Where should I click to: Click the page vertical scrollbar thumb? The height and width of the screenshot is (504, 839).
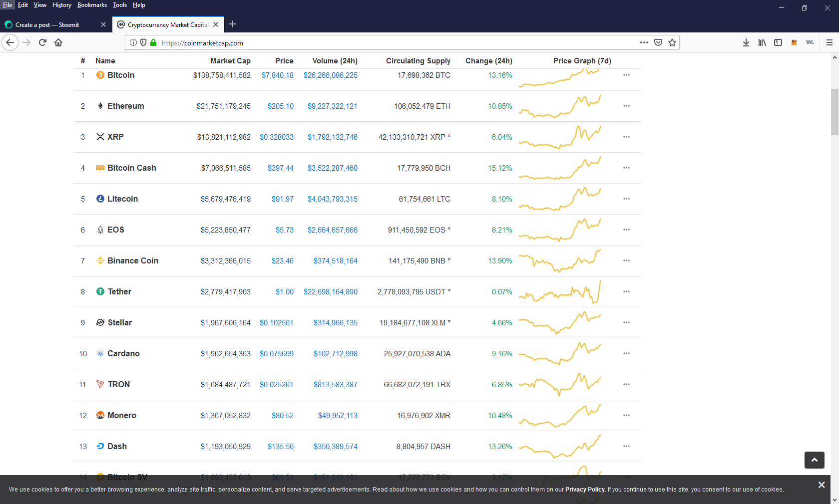835,112
